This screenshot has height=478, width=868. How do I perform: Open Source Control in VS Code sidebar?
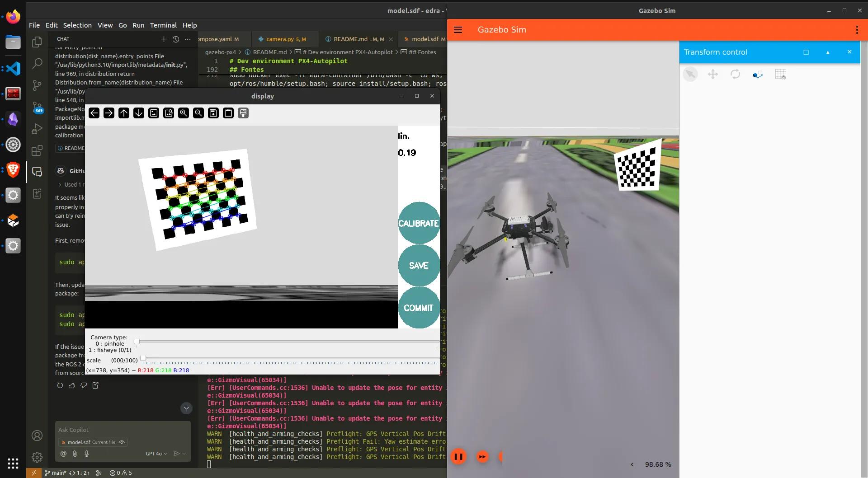pos(37,85)
